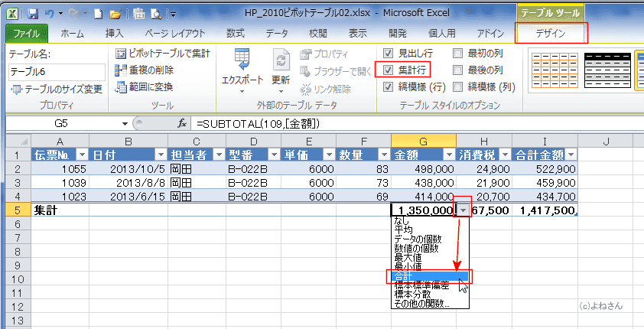Image resolution: width=644 pixels, height=329 pixels.
Task: Open the 日付 column filter dropdown
Action: (158, 155)
